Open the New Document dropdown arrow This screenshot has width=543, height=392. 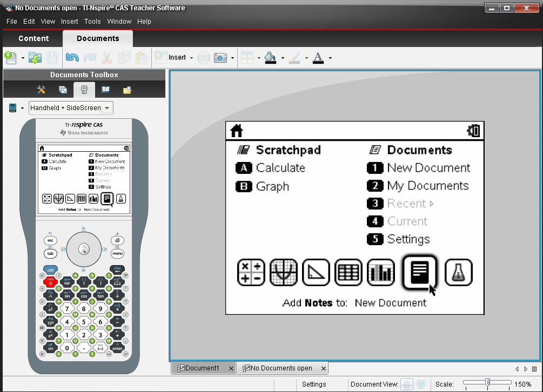coord(23,58)
